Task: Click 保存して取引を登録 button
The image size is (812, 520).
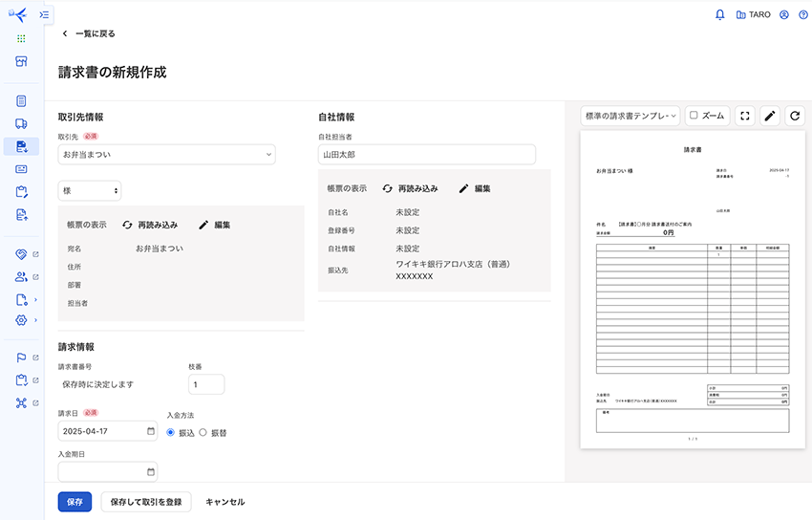Action: 146,502
